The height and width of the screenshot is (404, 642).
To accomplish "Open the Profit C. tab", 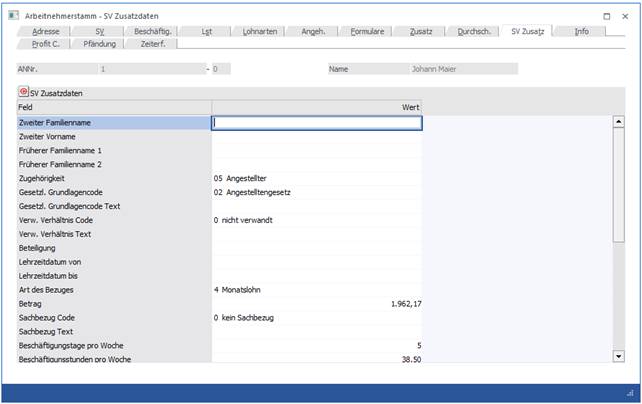I will (x=46, y=44).
